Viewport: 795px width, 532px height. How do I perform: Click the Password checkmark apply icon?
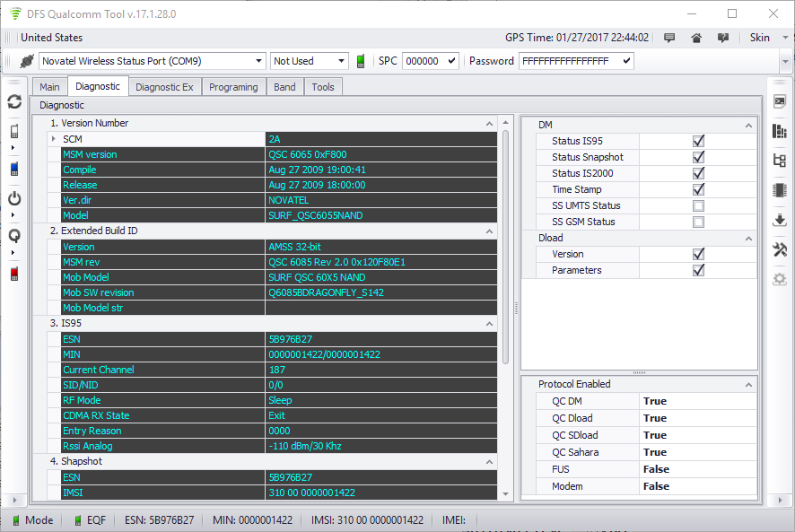pos(626,61)
